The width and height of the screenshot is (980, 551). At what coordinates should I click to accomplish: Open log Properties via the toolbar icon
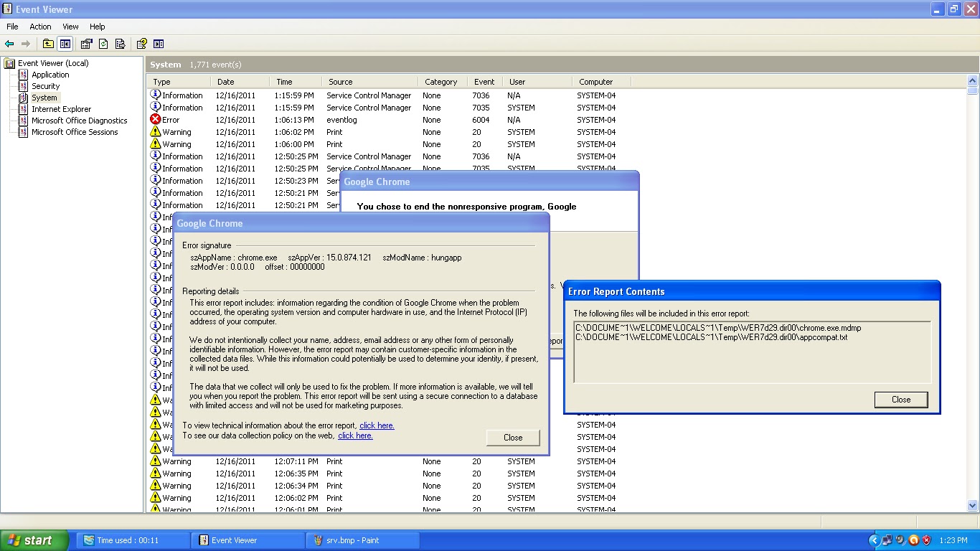pos(87,43)
